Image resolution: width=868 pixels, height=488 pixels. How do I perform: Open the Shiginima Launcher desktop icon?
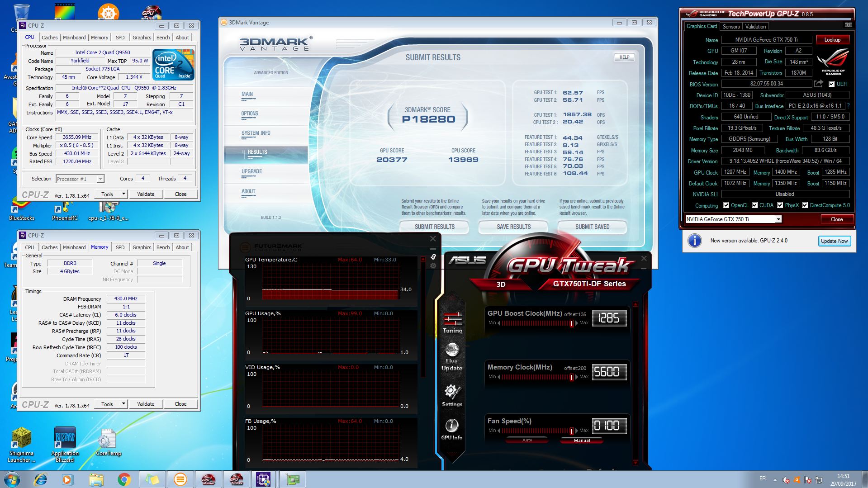[21, 445]
